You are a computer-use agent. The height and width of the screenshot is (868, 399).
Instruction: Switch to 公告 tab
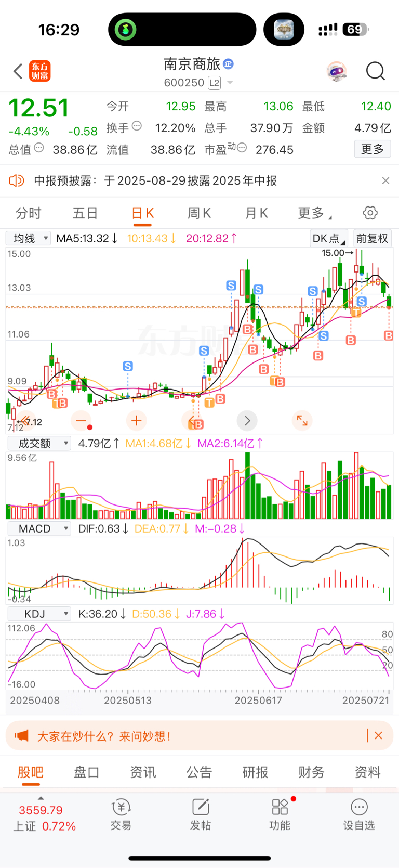pyautogui.click(x=199, y=772)
